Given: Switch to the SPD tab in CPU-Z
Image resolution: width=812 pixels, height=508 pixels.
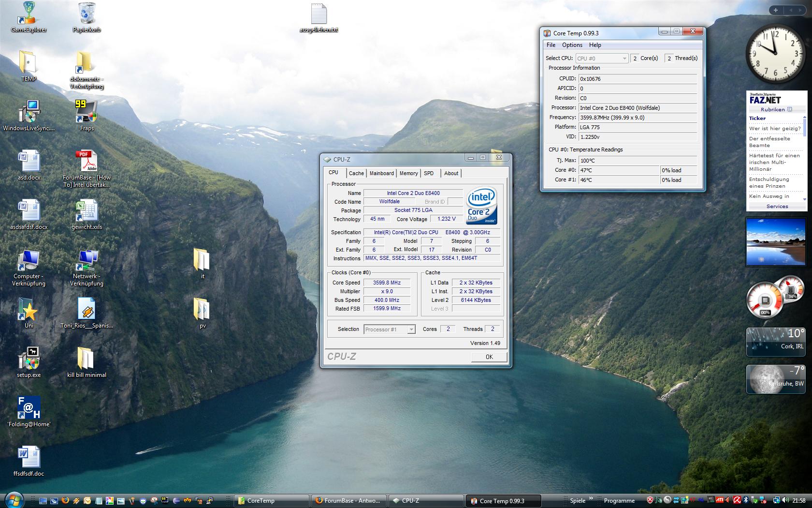Looking at the screenshot, I should (x=429, y=173).
